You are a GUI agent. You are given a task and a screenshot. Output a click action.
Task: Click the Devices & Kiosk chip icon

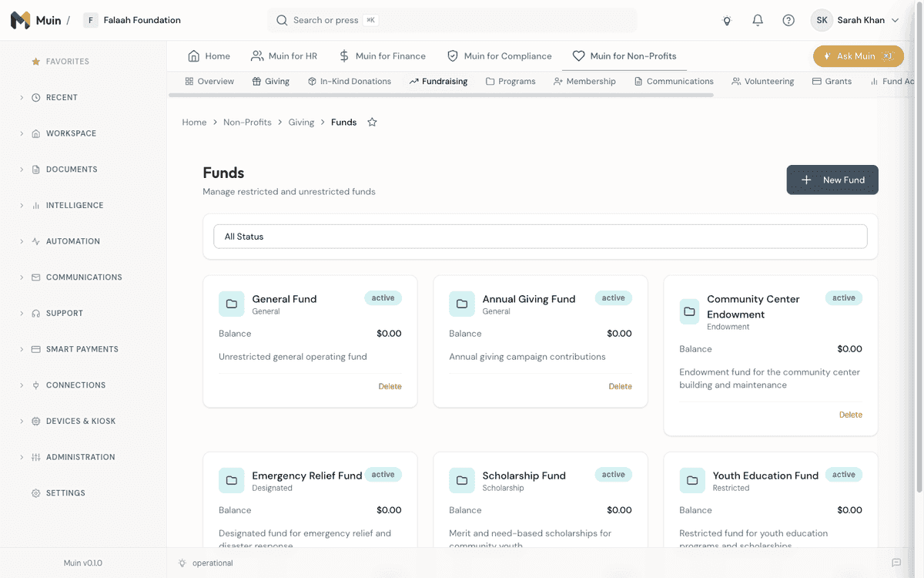click(x=35, y=422)
